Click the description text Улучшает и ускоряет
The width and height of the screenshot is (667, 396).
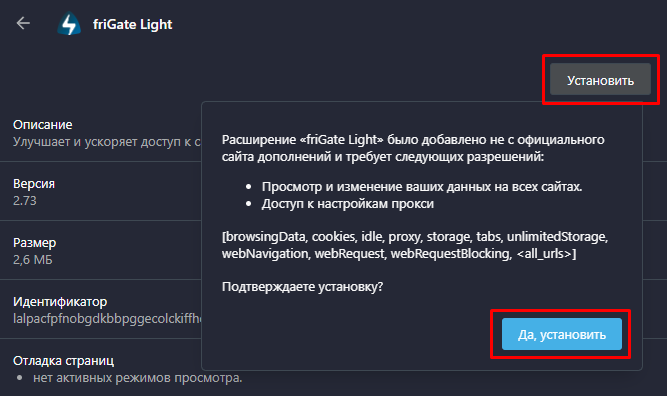tap(107, 142)
